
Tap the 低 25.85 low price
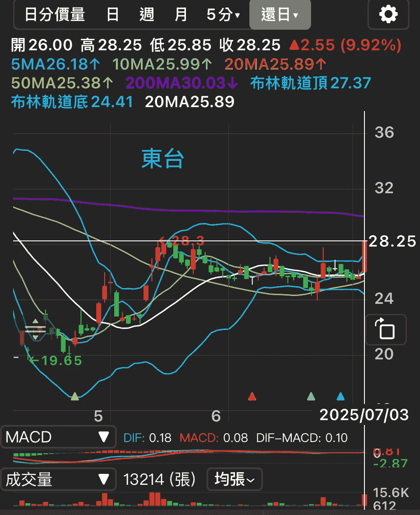(180, 45)
